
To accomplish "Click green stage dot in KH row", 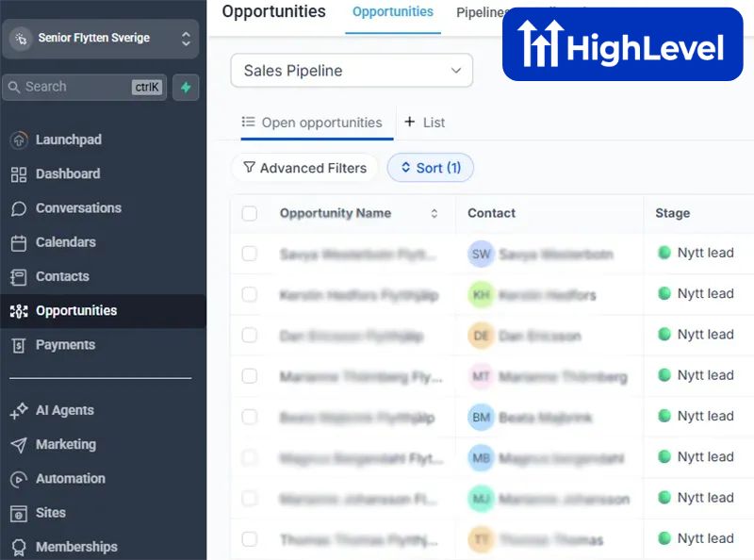I will click(x=664, y=293).
